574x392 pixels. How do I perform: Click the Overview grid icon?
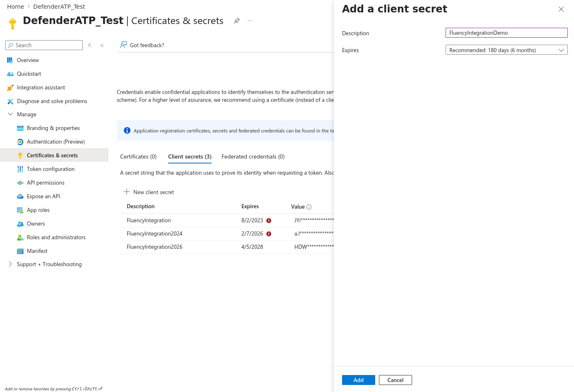(10, 60)
